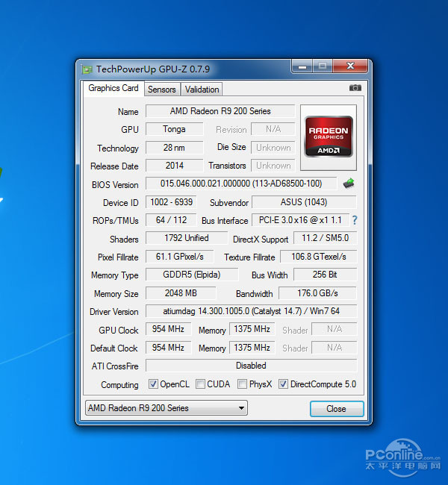Click the GPU field showing Tonga
This screenshot has width=448, height=485.
click(x=174, y=129)
